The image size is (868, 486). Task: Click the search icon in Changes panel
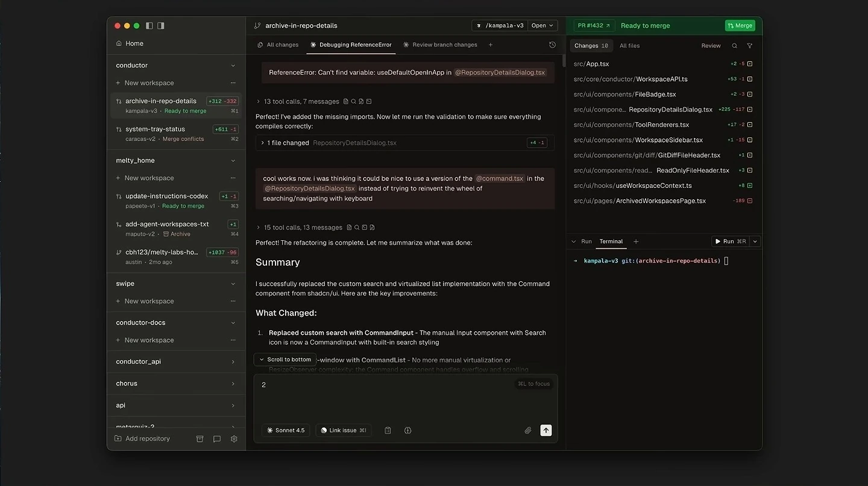pyautogui.click(x=734, y=46)
